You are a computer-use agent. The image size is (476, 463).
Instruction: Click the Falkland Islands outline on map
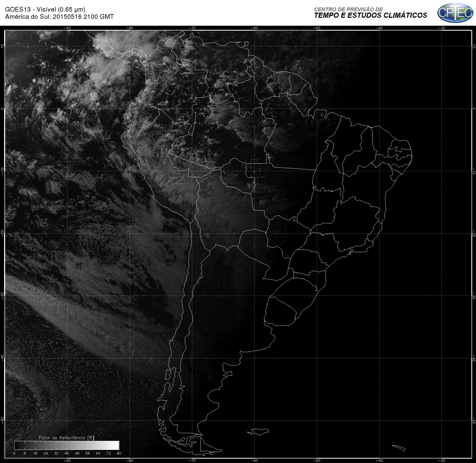[x=258, y=432]
